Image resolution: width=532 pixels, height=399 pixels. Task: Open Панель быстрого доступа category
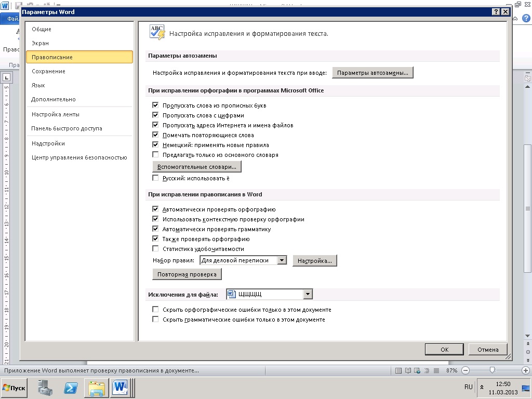pyautogui.click(x=79, y=128)
